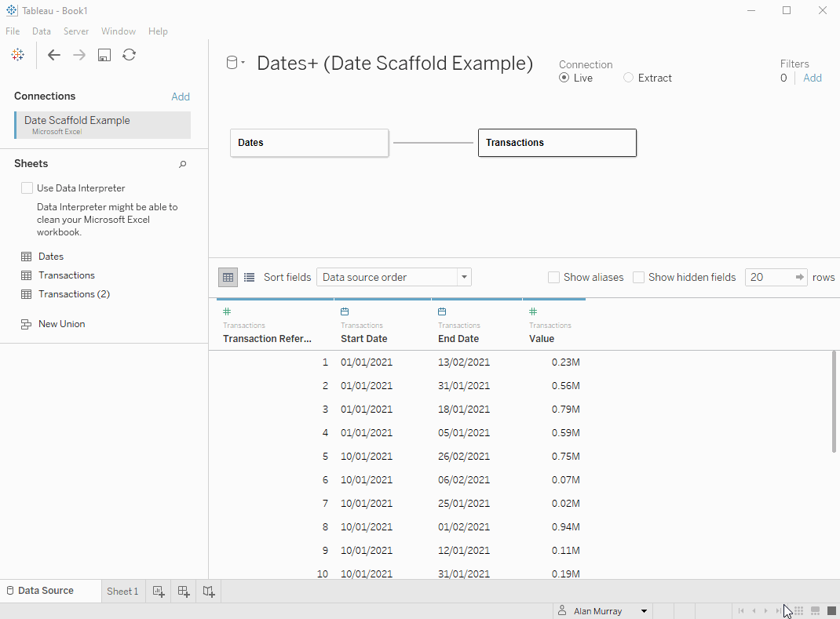Select the Transactions sheet in list

[67, 275]
